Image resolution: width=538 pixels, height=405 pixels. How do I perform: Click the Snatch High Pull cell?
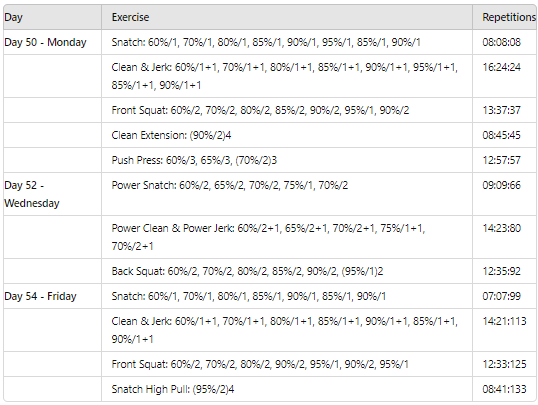(287, 389)
